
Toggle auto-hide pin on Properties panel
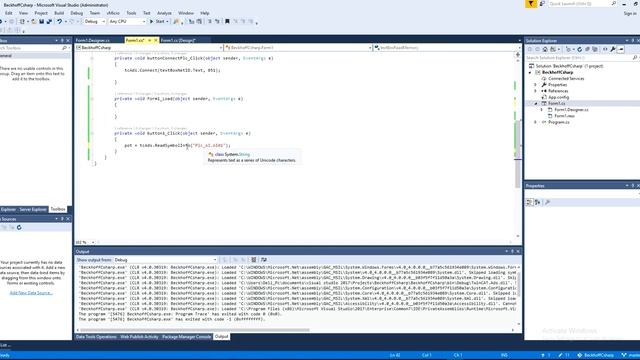pyautogui.click(x=633, y=186)
